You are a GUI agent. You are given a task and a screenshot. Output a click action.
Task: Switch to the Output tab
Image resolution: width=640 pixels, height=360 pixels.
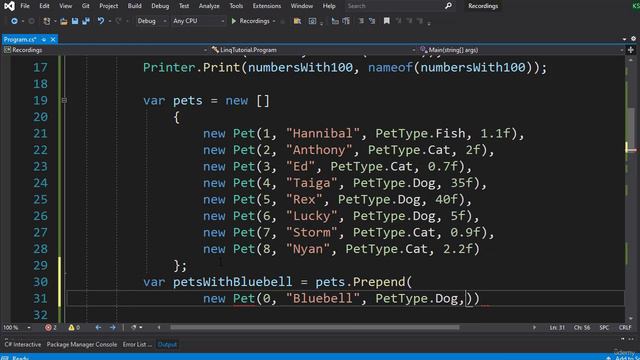pyautogui.click(x=167, y=344)
